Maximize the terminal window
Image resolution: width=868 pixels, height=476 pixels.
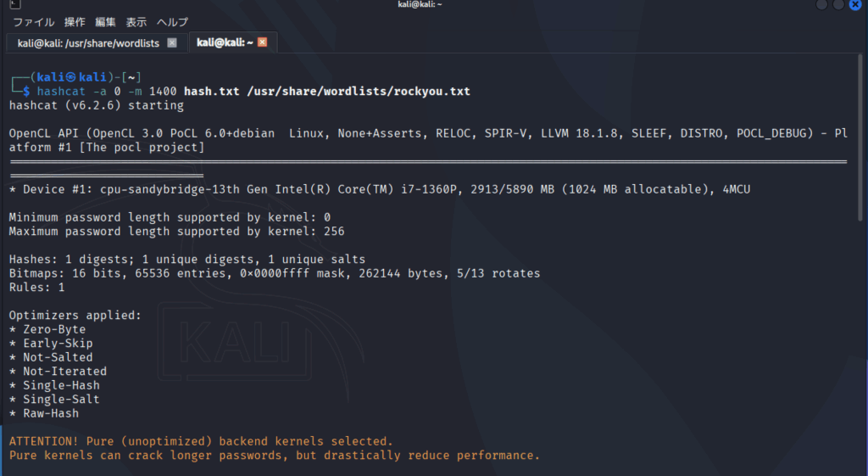[839, 5]
